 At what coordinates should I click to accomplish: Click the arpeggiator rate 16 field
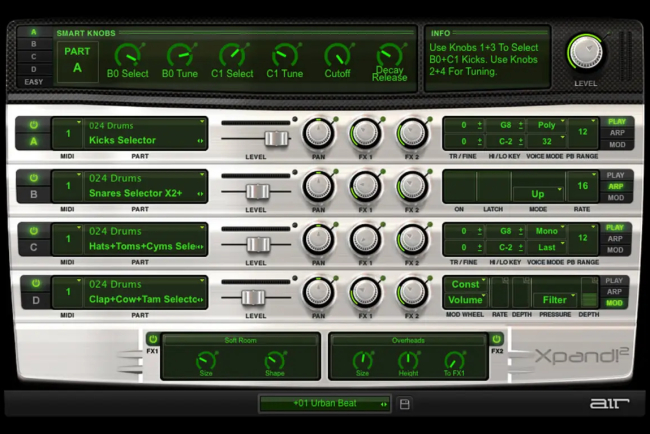(582, 186)
